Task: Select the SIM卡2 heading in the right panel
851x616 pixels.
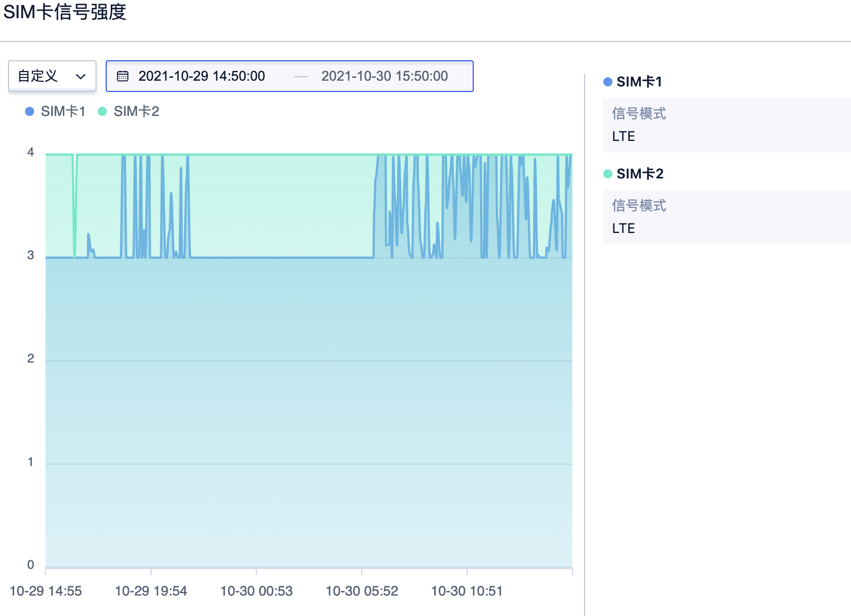Action: (x=640, y=174)
